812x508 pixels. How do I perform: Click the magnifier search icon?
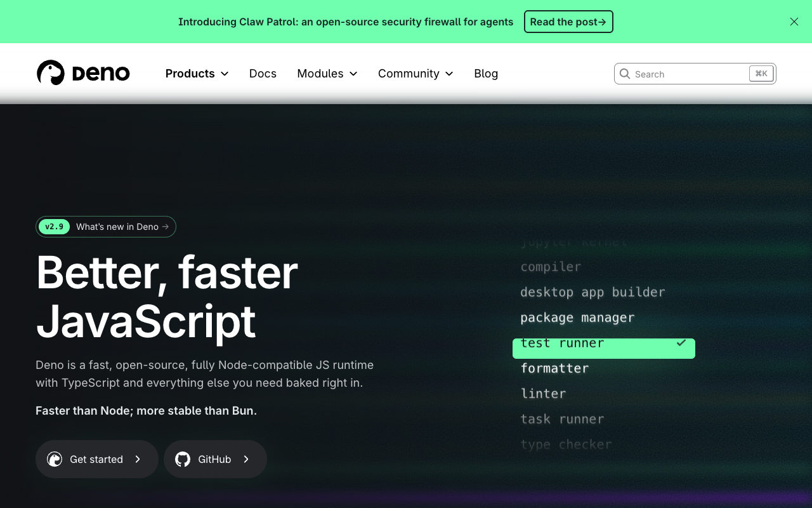(625, 74)
